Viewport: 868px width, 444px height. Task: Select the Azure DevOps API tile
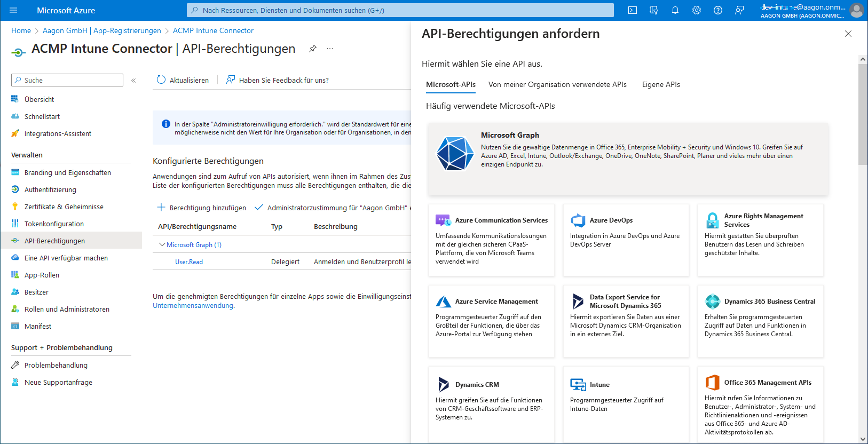[x=626, y=240]
